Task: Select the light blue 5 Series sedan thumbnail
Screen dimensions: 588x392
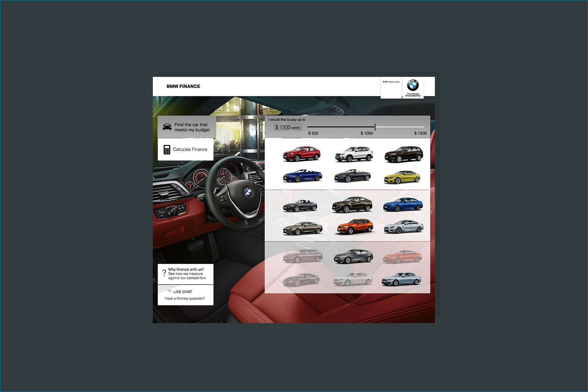Action: pyautogui.click(x=402, y=279)
